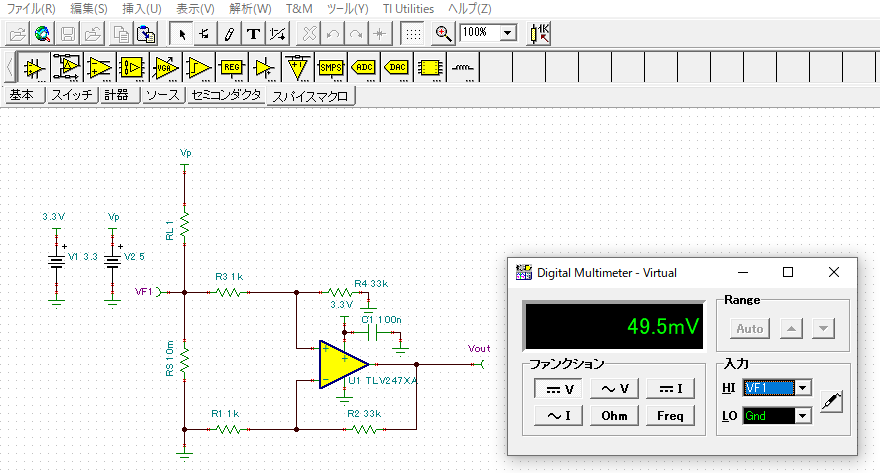Click the delete X icon
The height and width of the screenshot is (473, 880).
tap(309, 34)
